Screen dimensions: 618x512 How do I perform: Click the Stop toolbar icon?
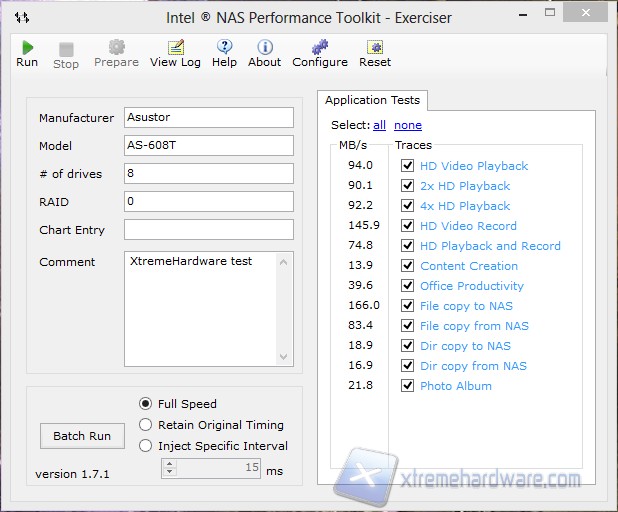[66, 48]
